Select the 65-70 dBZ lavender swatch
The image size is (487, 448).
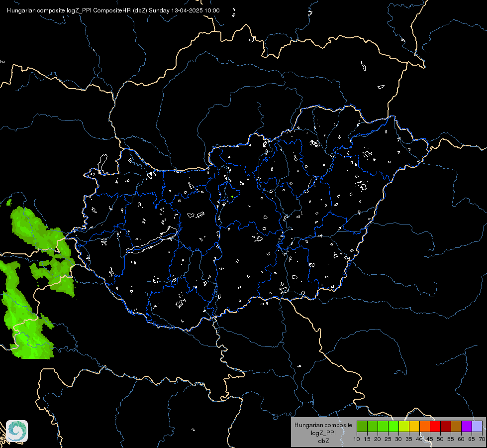tap(477, 427)
